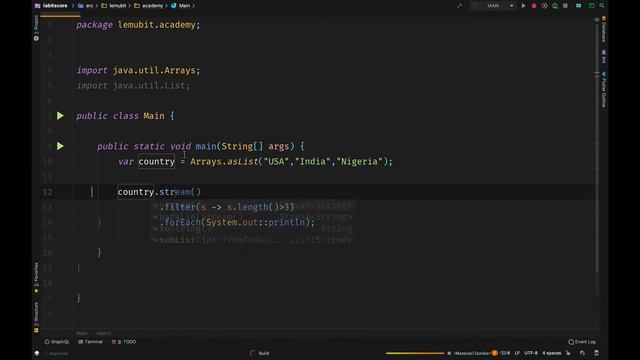Click the "India" string literal
This screenshot has height=360, width=640.
[x=313, y=162]
